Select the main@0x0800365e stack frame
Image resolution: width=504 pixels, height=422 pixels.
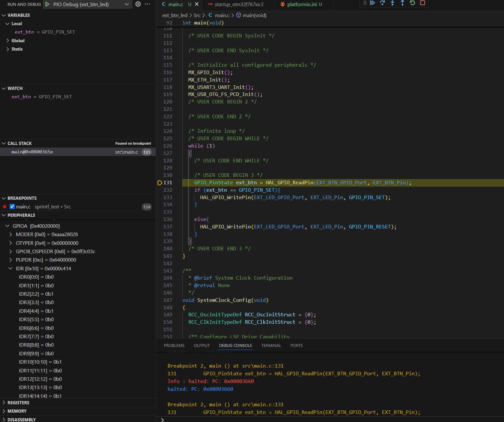click(78, 152)
